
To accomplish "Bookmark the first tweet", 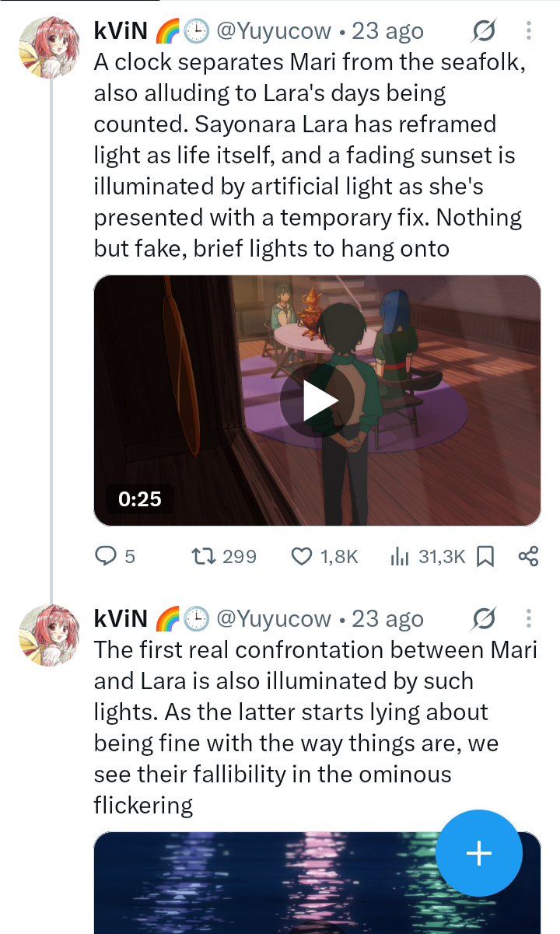I will coord(485,556).
